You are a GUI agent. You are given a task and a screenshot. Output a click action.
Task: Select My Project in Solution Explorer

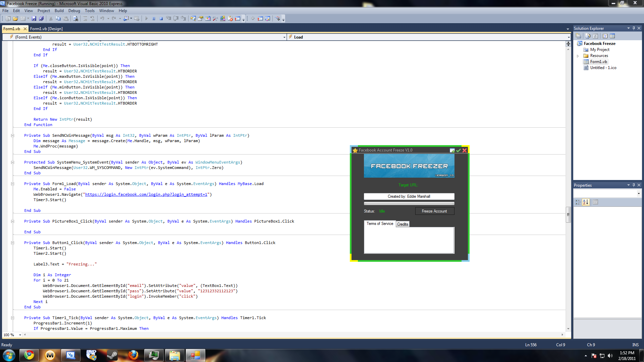pos(600,50)
